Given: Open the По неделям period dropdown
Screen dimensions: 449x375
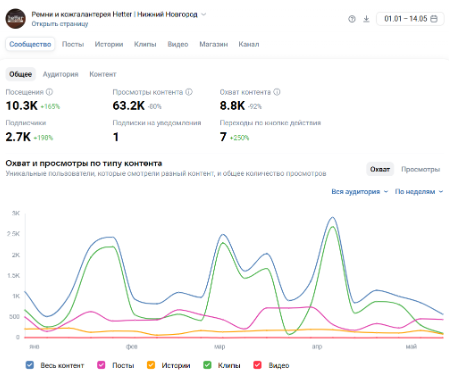Looking at the screenshot, I should (x=419, y=191).
